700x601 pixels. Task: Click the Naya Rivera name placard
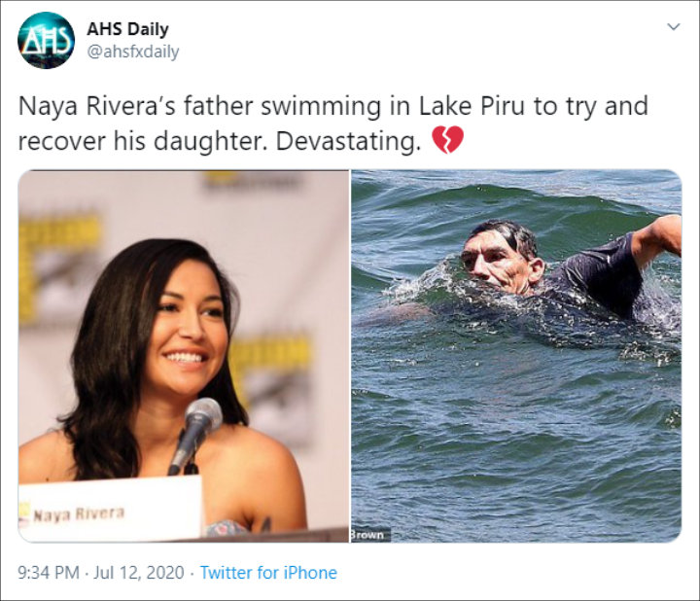(x=110, y=508)
